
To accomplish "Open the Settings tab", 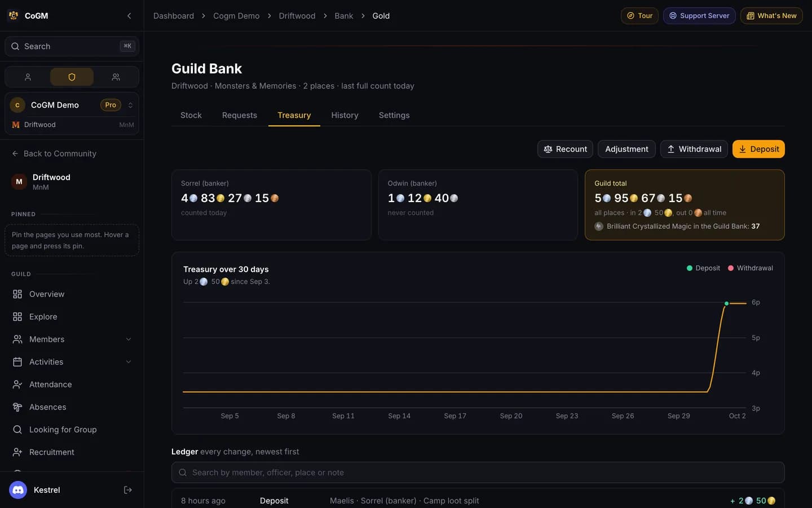I will [394, 115].
